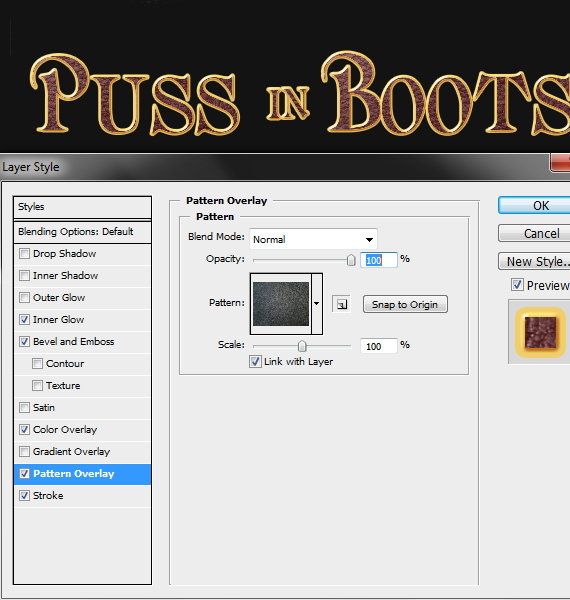Open Outer Glow settings by label
This screenshot has height=600, width=570.
tap(59, 298)
